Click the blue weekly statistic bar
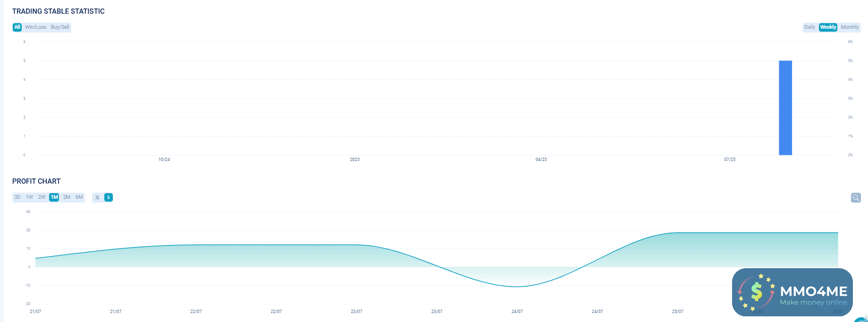The image size is (868, 322). [785, 108]
